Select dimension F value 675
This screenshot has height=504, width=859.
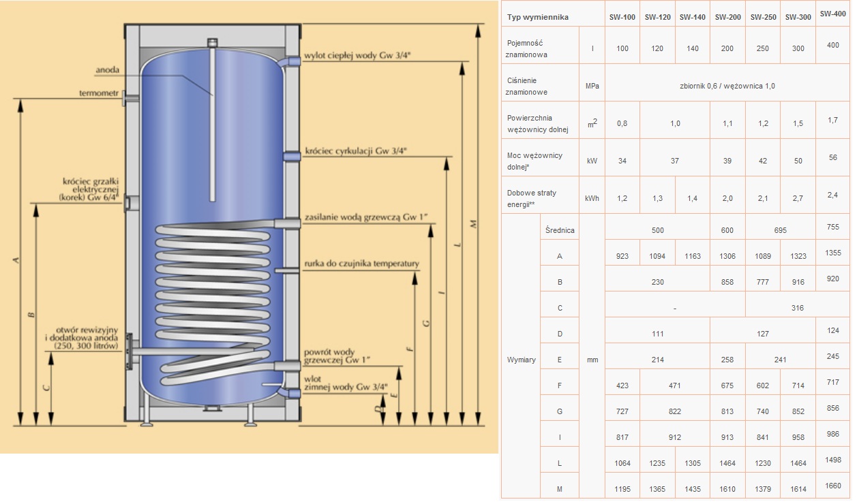pyautogui.click(x=728, y=385)
